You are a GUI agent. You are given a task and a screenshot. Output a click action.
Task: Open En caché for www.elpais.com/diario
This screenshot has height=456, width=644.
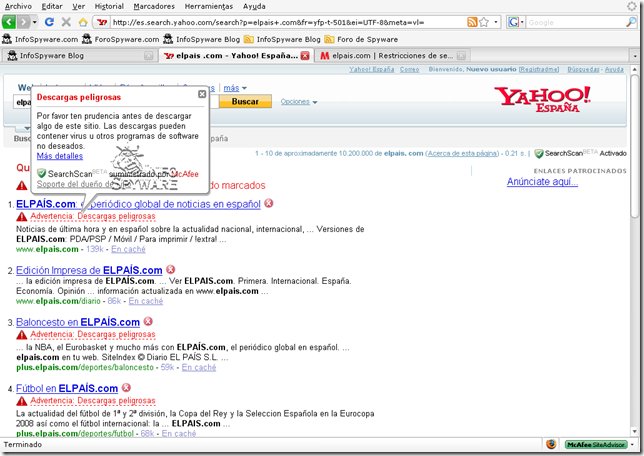pyautogui.click(x=146, y=301)
